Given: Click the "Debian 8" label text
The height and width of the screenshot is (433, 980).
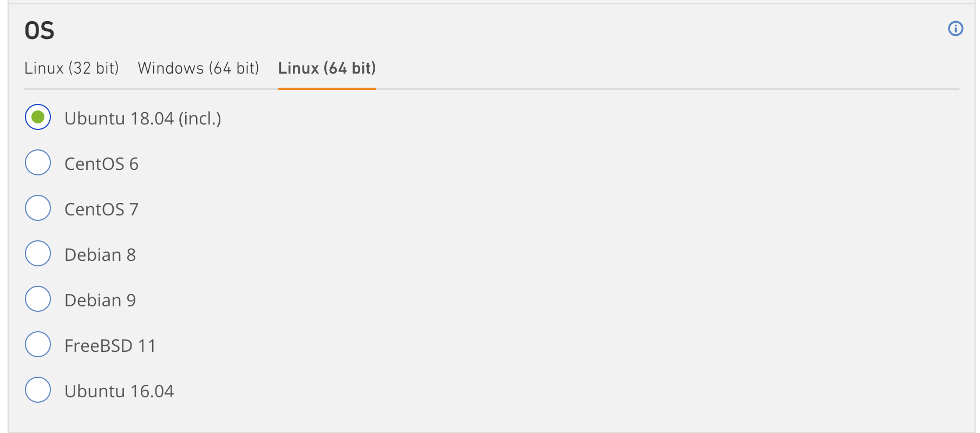Looking at the screenshot, I should (100, 255).
